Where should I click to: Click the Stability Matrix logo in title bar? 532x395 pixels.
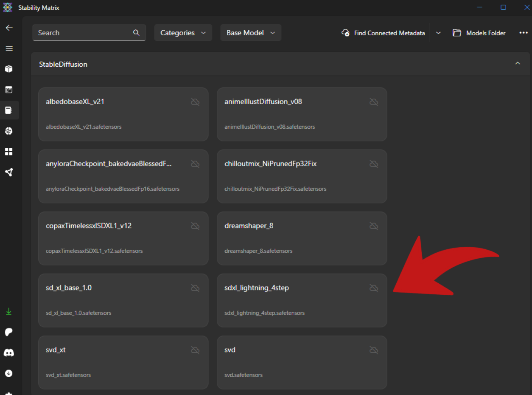[8, 8]
